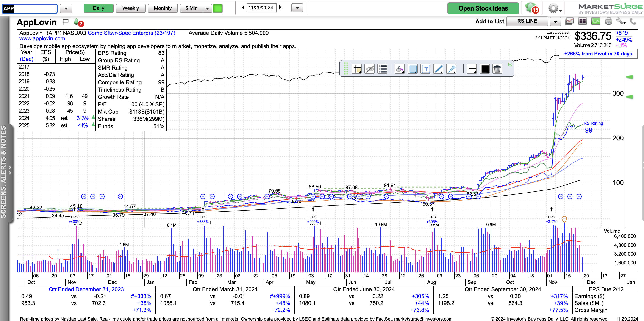Viewport: 644px width, 321px height.
Task: Open alerts bell with 15 badge
Action: pyautogui.click(x=531, y=8)
